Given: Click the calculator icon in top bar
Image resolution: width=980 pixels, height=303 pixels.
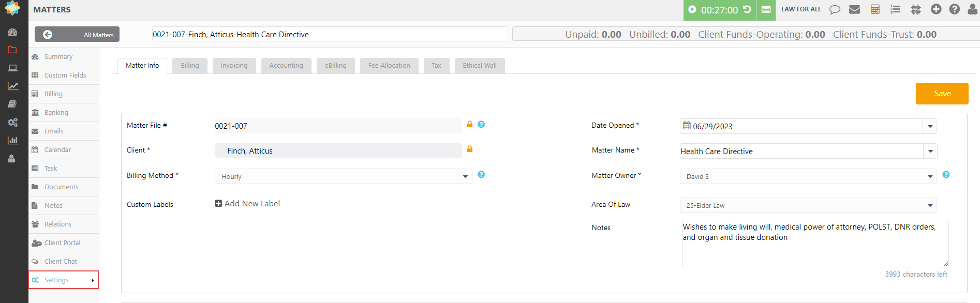Looking at the screenshot, I should coord(875,10).
